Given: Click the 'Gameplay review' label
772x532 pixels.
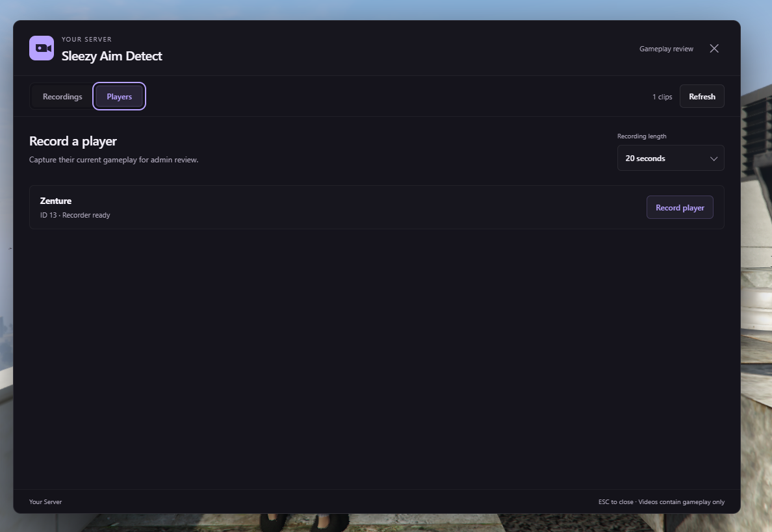Looking at the screenshot, I should pyautogui.click(x=666, y=49).
